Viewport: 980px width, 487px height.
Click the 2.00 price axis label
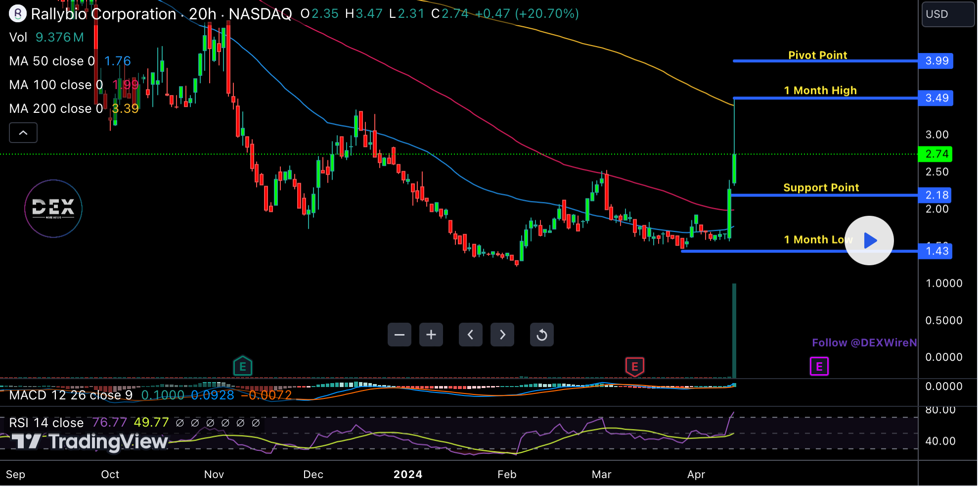click(x=937, y=209)
